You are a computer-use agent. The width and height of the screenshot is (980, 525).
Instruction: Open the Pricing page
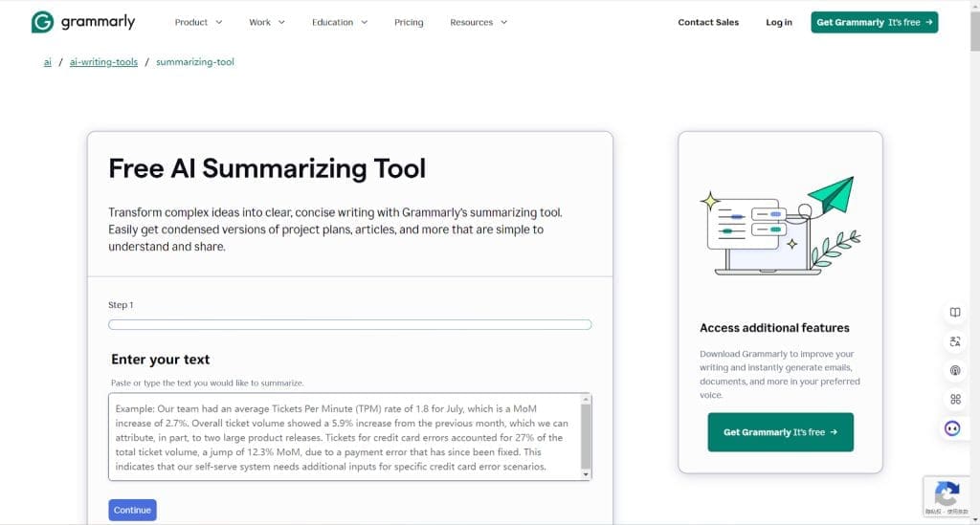[x=409, y=22]
